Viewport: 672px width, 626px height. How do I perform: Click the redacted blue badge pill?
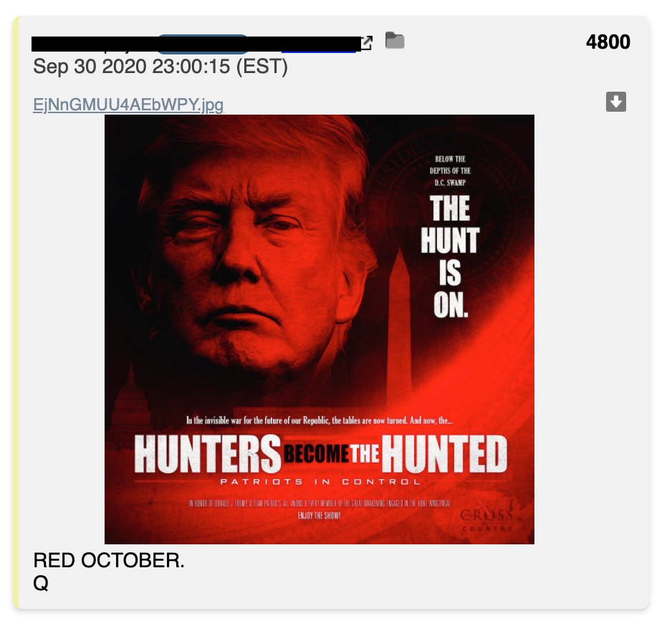pos(203,44)
